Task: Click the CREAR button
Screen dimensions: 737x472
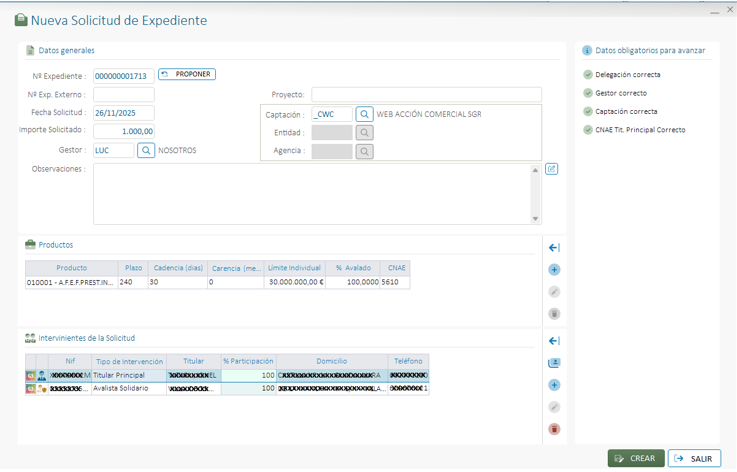Action: [635, 458]
